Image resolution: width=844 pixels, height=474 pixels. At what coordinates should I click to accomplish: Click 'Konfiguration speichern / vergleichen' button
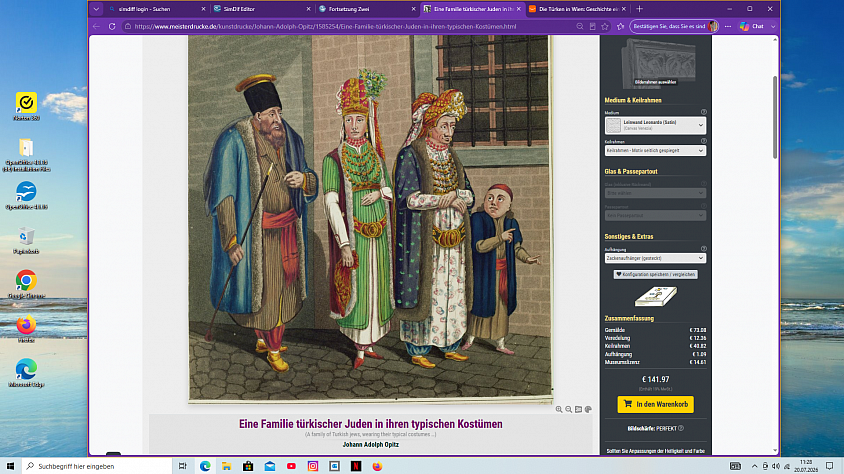pos(656,274)
